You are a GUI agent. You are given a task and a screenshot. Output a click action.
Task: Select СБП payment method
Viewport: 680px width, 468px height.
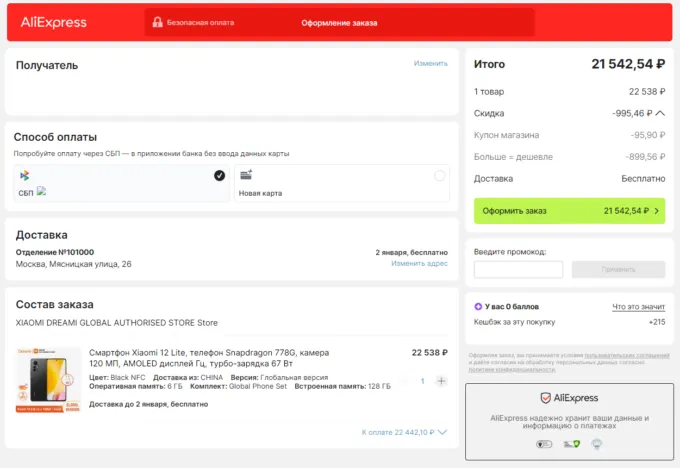coord(122,183)
